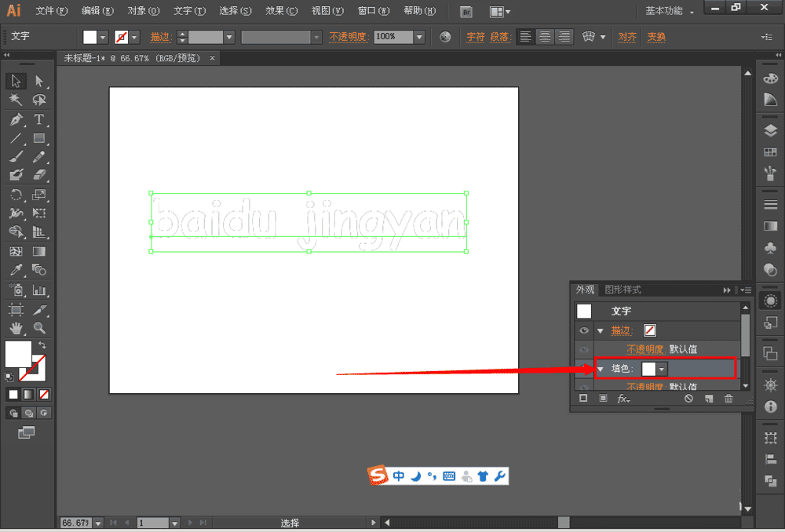785x532 pixels.
Task: Open 对齐 align panel link
Action: click(x=626, y=37)
